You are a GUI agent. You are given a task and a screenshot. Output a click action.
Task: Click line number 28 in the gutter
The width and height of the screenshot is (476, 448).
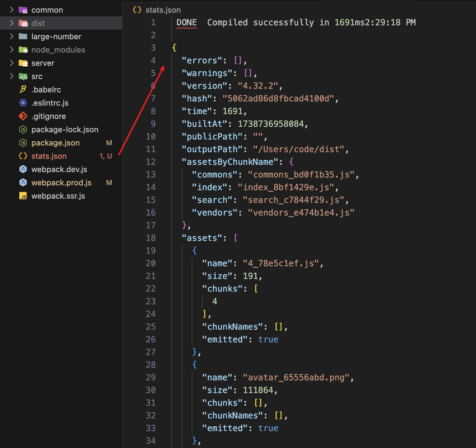tap(151, 365)
